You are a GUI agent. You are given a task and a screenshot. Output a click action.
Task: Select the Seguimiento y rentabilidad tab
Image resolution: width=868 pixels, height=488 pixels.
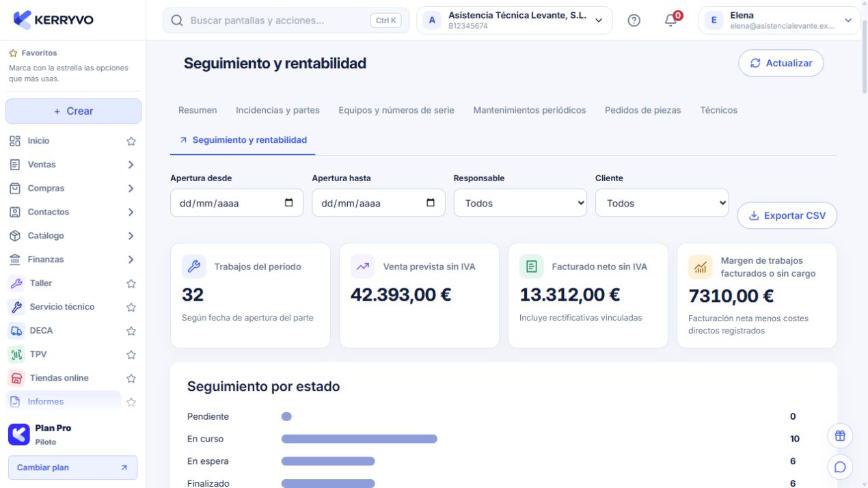(x=243, y=140)
